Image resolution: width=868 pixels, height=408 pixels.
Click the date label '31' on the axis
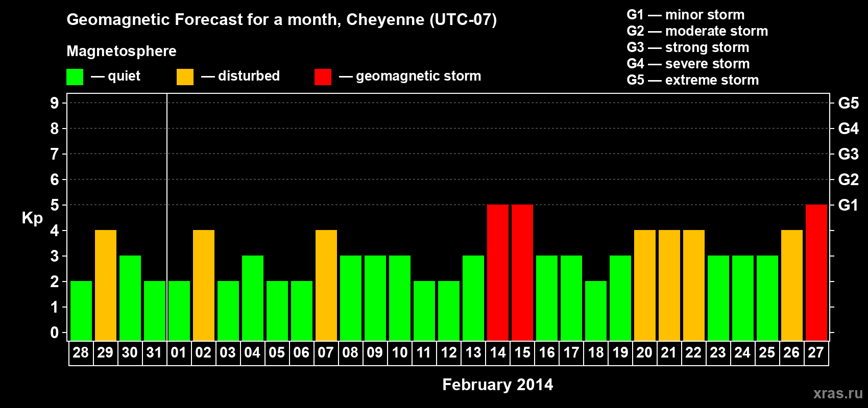pyautogui.click(x=154, y=353)
